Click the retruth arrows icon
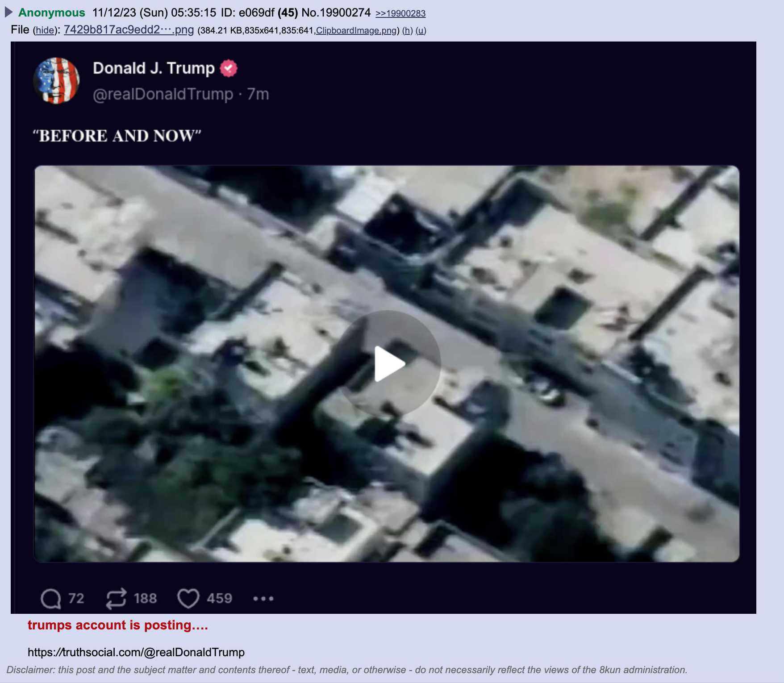 [116, 599]
